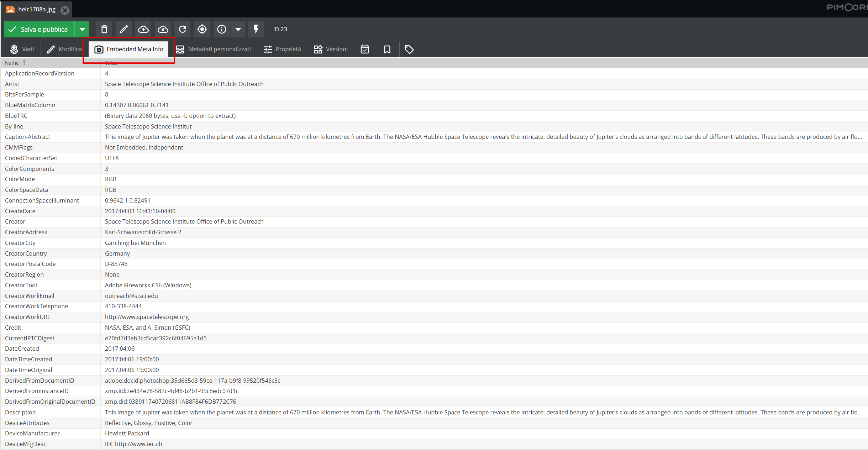Click Salva e pubblica button
Viewport: 868px width, 450px height.
click(x=39, y=29)
